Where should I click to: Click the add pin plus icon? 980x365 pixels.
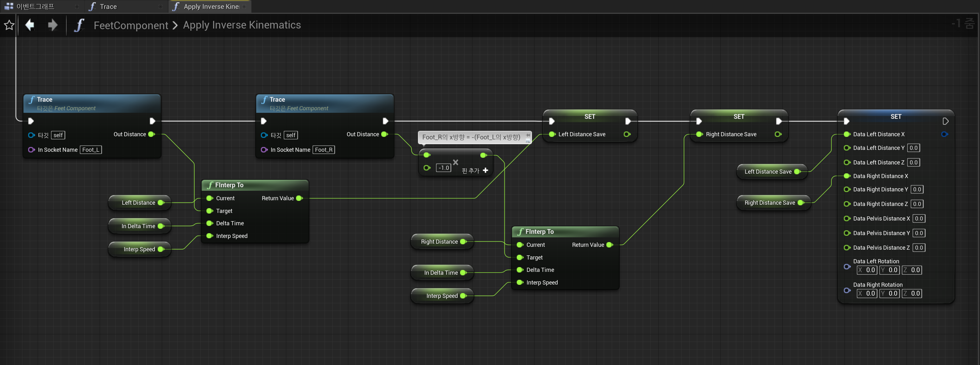tap(485, 170)
